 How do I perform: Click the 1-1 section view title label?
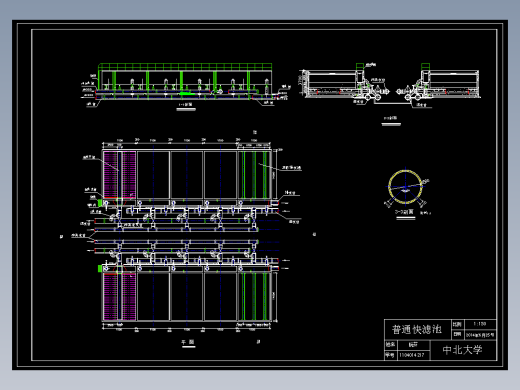[186, 105]
